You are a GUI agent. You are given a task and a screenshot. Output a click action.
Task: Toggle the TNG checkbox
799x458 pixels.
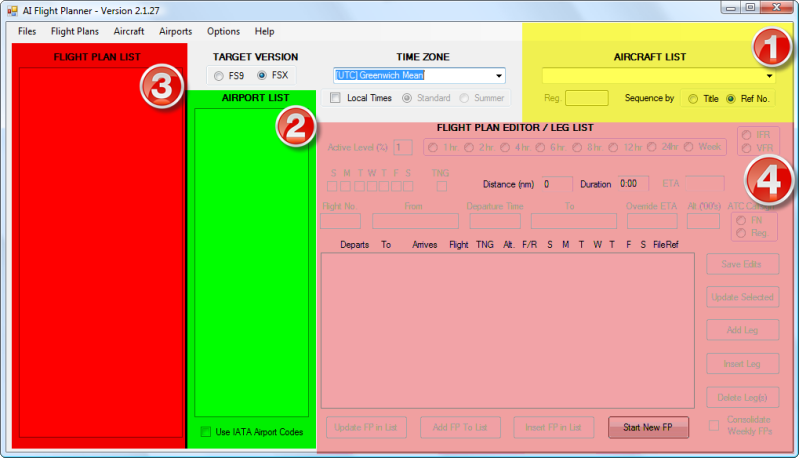(x=442, y=186)
